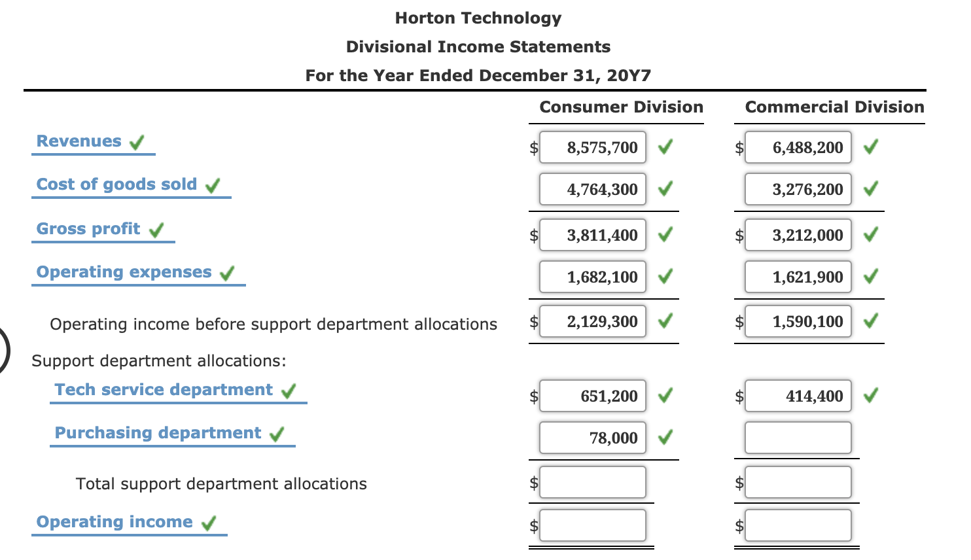Click Commercial cost of goods sold 3,276,200
Image resolution: width=971 pixels, height=560 pixels.
[x=798, y=189]
